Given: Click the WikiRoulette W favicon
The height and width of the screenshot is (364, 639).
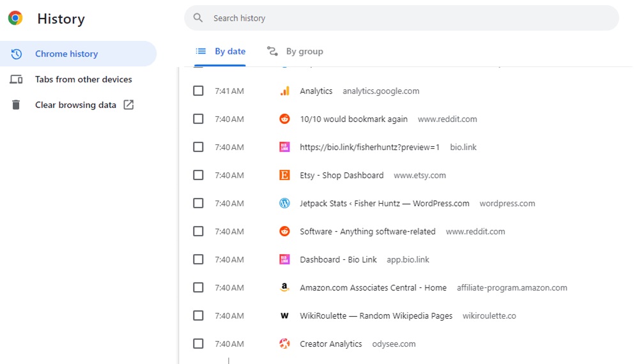Looking at the screenshot, I should click(284, 316).
